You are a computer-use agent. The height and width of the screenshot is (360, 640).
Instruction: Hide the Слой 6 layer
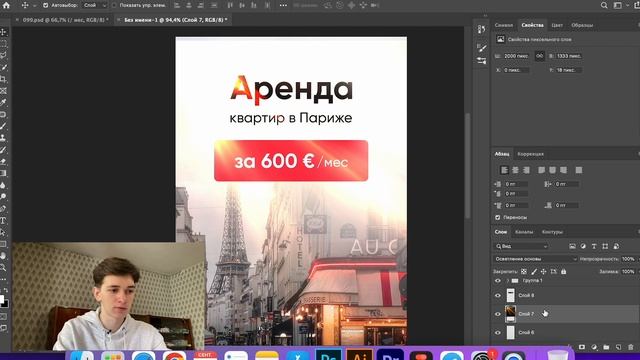pos(498,332)
